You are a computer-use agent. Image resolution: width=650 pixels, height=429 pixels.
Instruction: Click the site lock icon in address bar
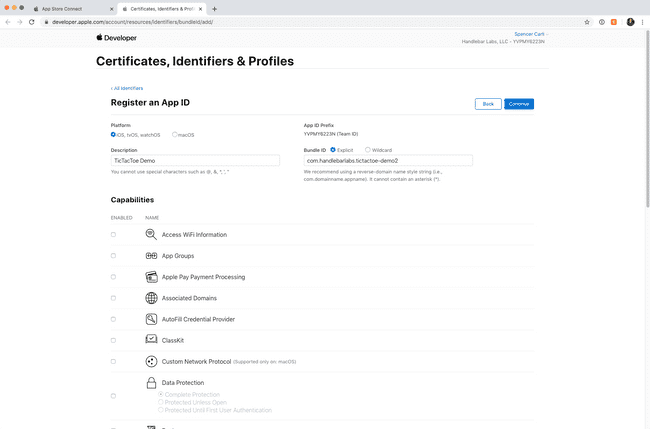click(x=46, y=22)
